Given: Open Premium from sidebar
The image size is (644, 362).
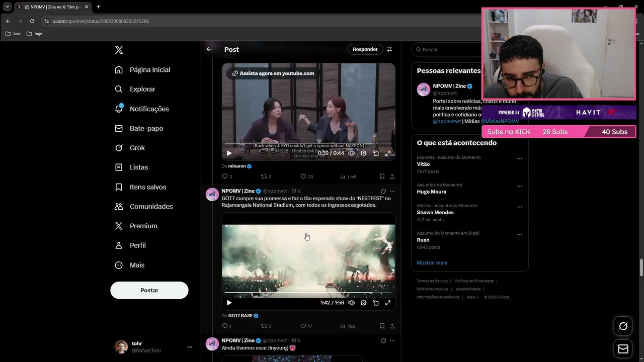Looking at the screenshot, I should (x=136, y=226).
